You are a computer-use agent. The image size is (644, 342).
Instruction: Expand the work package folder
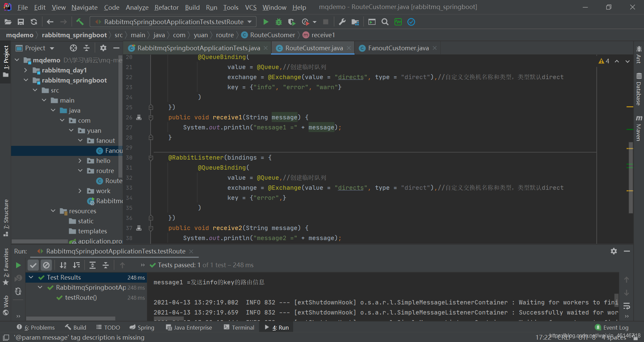click(80, 191)
